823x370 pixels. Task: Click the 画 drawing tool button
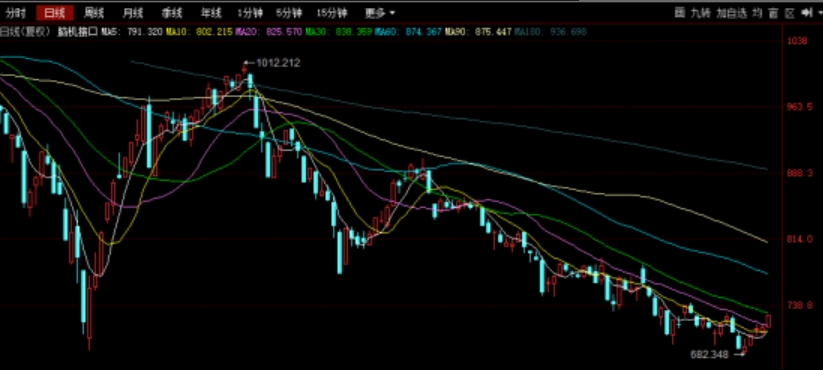pos(680,13)
